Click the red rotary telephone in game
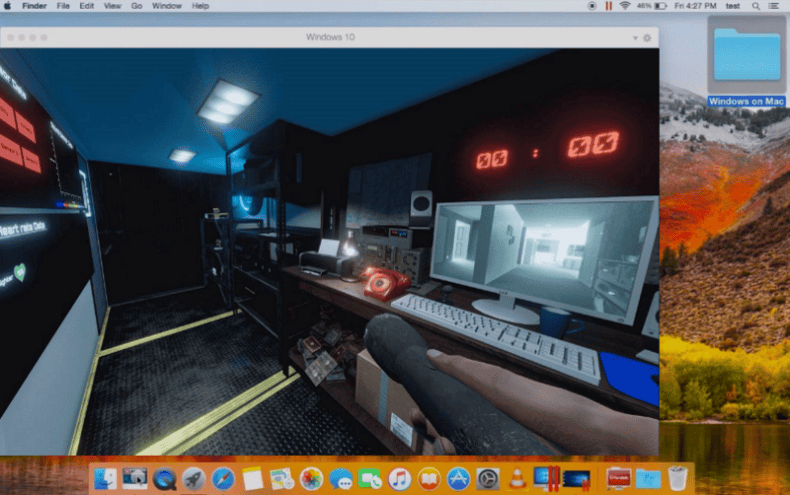 point(385,283)
